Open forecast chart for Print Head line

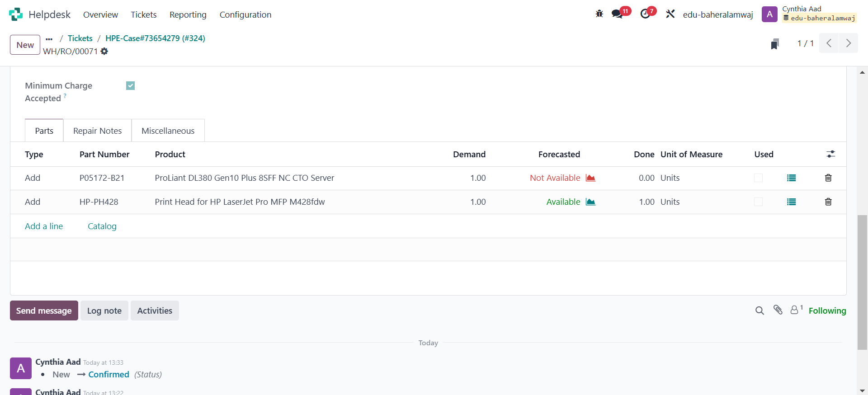pyautogui.click(x=590, y=202)
